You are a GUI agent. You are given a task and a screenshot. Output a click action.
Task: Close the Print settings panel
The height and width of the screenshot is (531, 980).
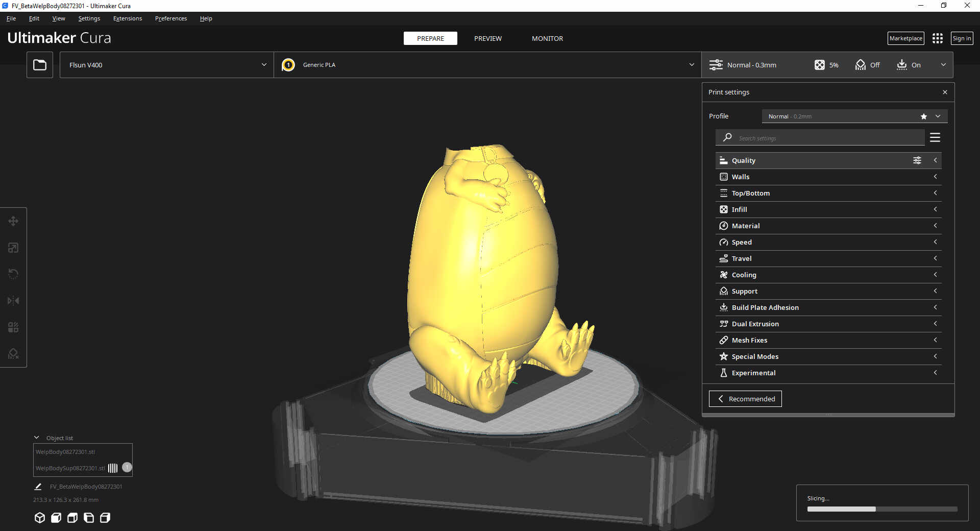click(945, 92)
